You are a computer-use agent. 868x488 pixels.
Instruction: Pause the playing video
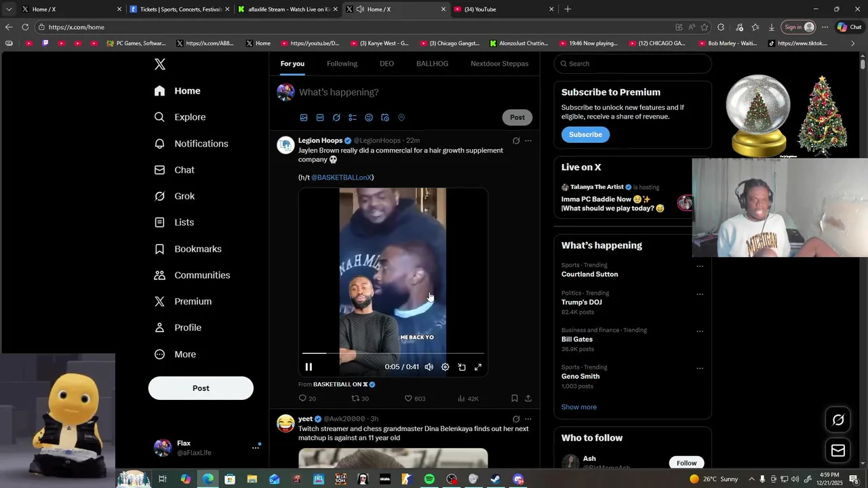click(309, 367)
